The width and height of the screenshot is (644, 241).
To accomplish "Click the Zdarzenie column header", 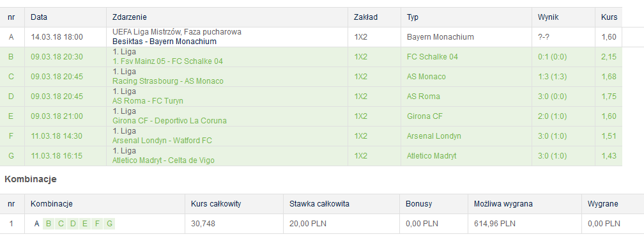I will tap(129, 17).
